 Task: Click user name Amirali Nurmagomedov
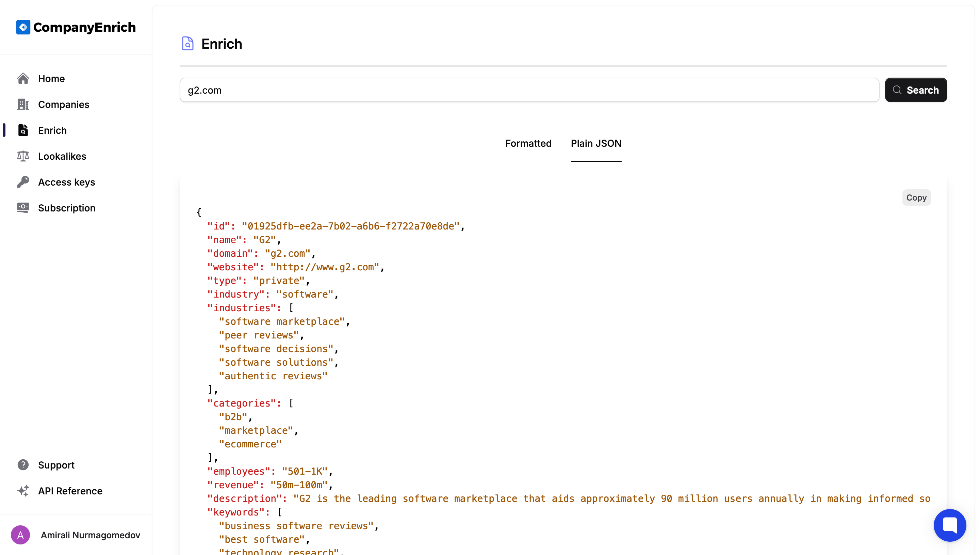(91, 535)
